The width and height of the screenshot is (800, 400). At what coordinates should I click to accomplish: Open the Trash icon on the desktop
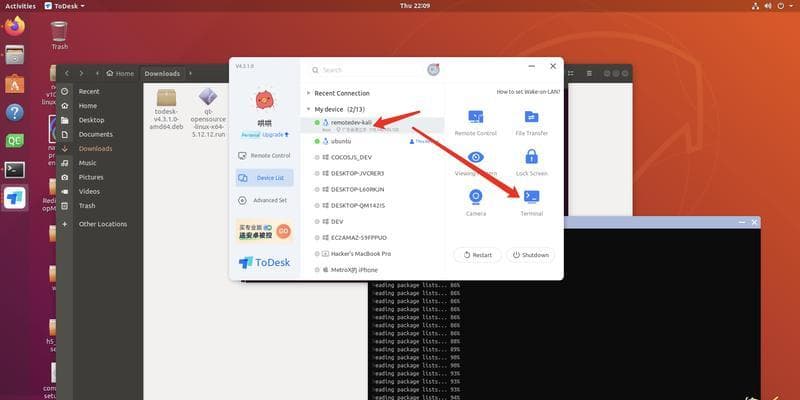click(59, 36)
